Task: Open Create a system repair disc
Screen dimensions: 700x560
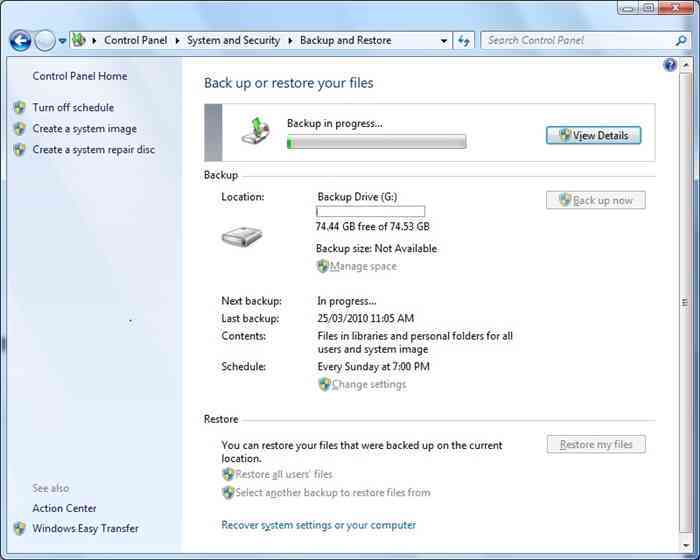Action: point(93,150)
